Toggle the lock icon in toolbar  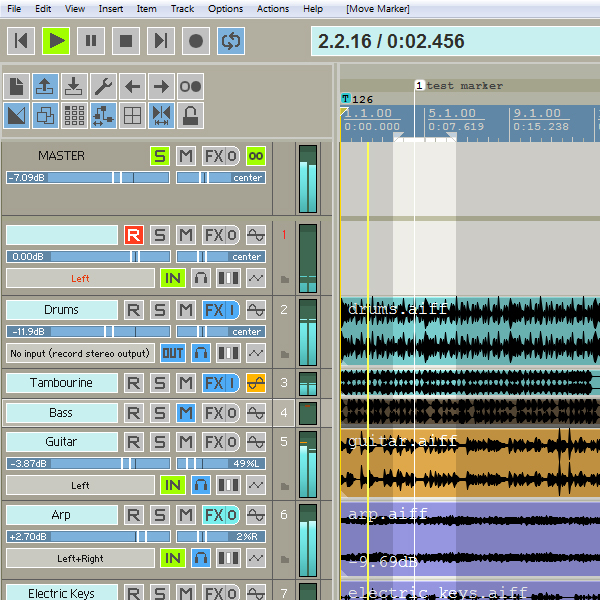[190, 115]
